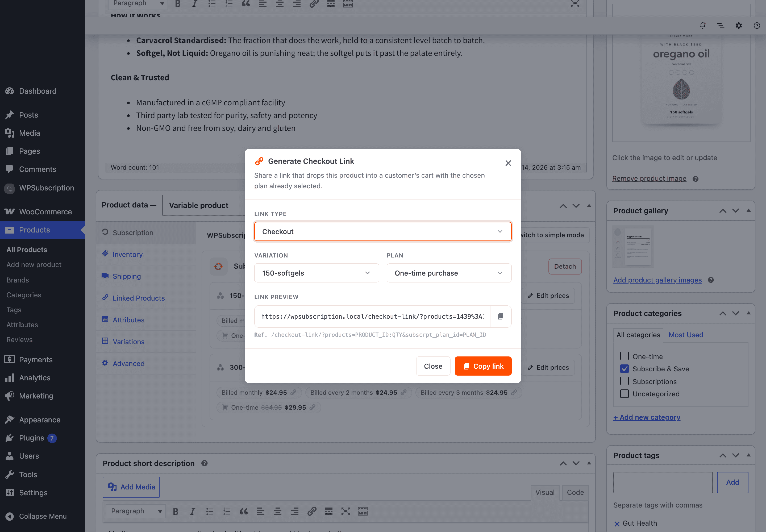This screenshot has height=532, width=766.
Task: Click Collapse Menu in sidebar
Action: click(43, 516)
